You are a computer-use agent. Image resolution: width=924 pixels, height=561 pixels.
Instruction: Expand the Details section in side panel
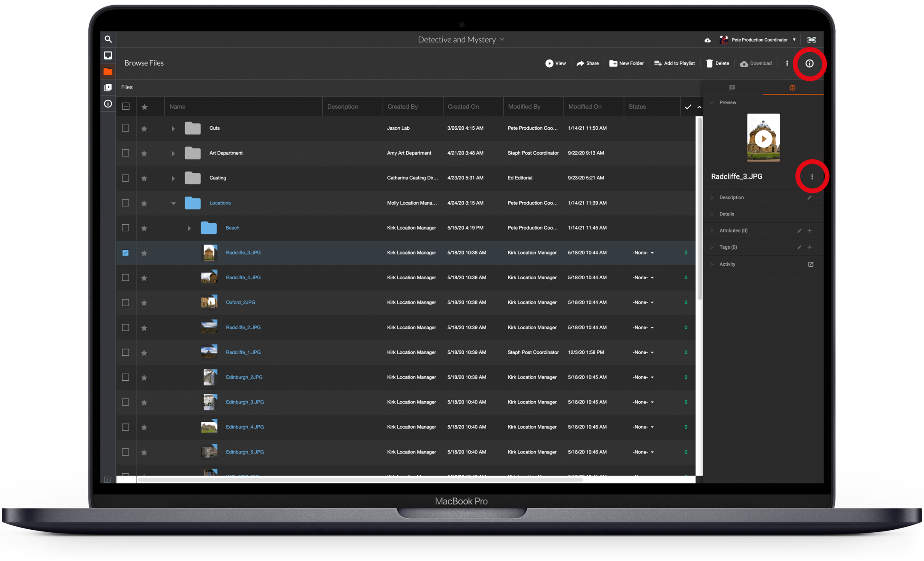726,214
